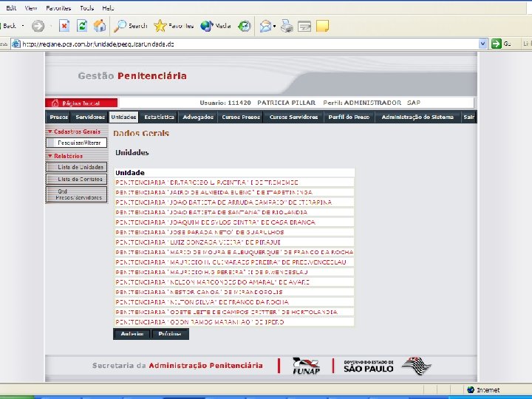Select the Unidades tab

[x=123, y=117]
